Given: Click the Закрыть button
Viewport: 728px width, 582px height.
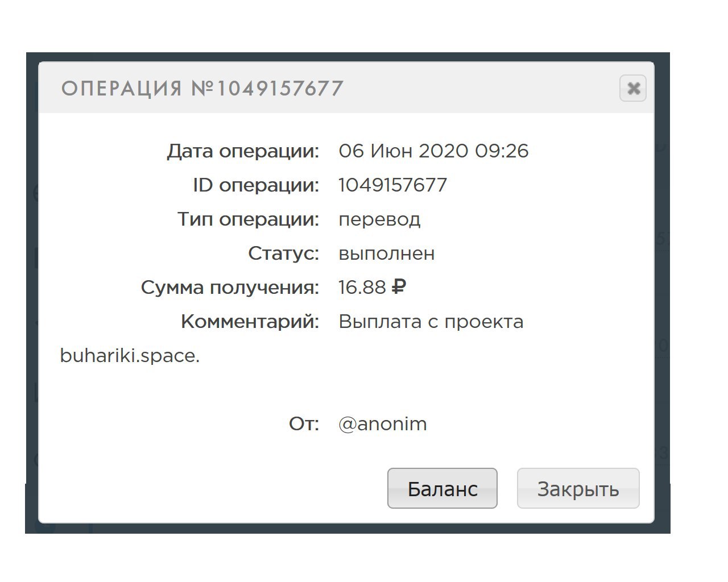Looking at the screenshot, I should click(578, 488).
